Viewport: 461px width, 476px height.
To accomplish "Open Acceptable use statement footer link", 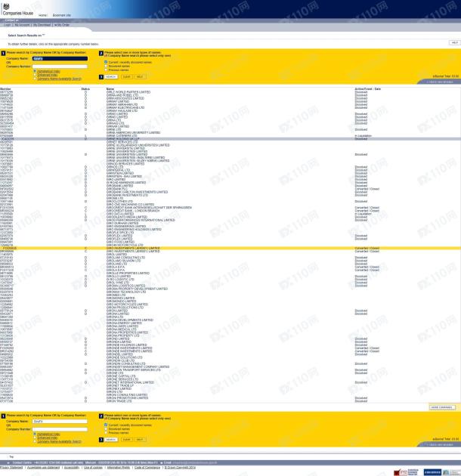I will (43, 468).
